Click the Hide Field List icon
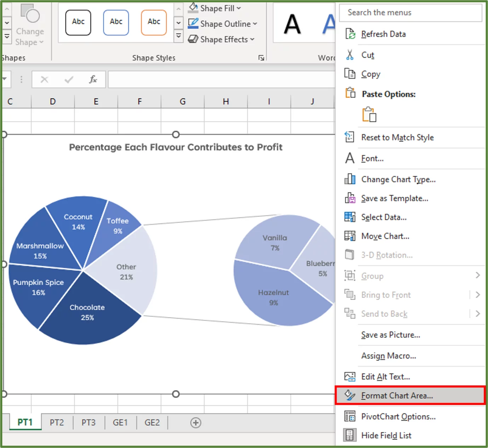Screen dimensions: 488x448 coord(350,435)
